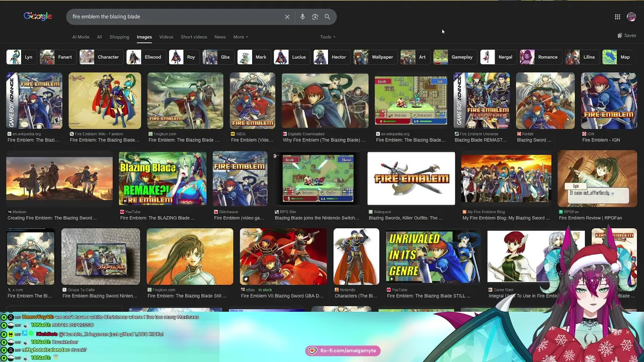Open Google Lens image search
The width and height of the screenshot is (644, 362).
(x=315, y=17)
